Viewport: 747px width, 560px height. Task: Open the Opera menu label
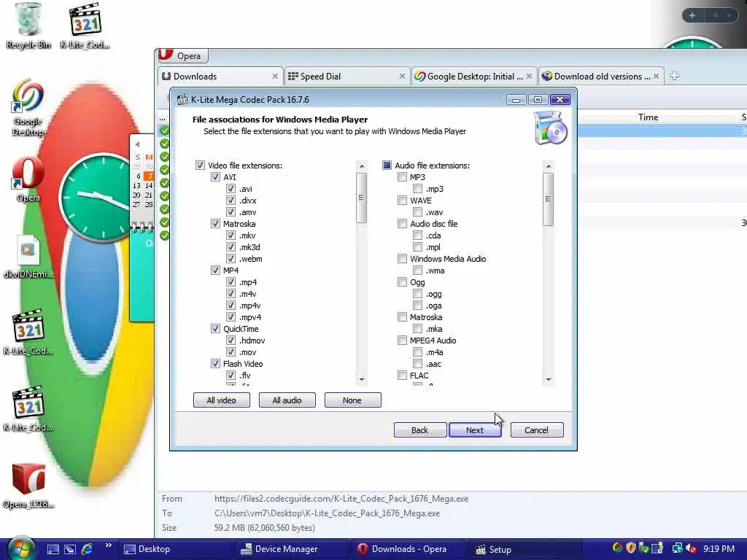tap(189, 55)
